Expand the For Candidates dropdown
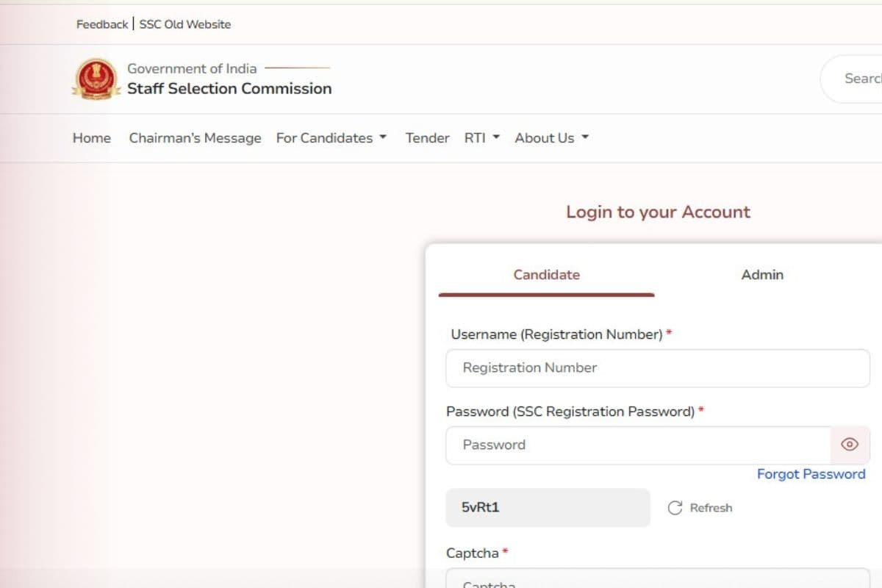The height and width of the screenshot is (588, 882). coord(331,138)
